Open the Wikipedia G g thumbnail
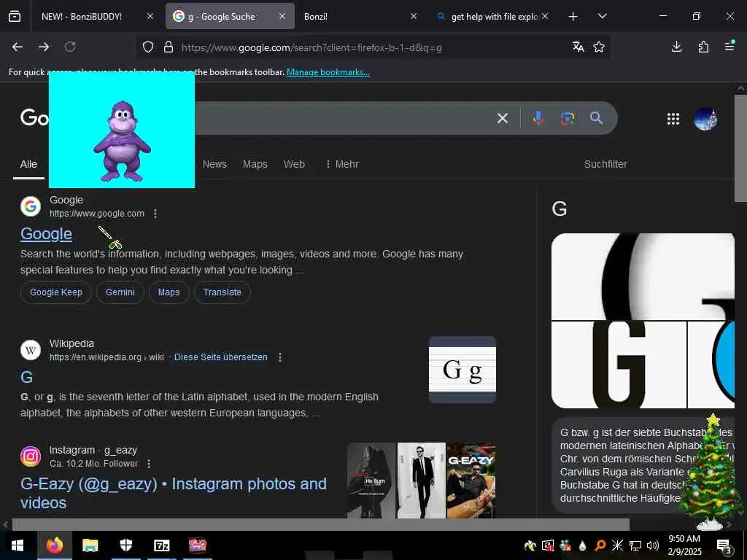The width and height of the screenshot is (747, 560). click(462, 370)
